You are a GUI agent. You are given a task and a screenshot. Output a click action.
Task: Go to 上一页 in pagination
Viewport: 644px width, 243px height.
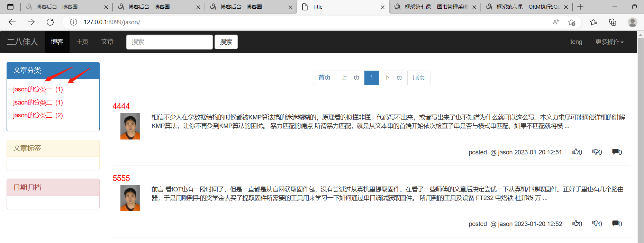point(350,78)
